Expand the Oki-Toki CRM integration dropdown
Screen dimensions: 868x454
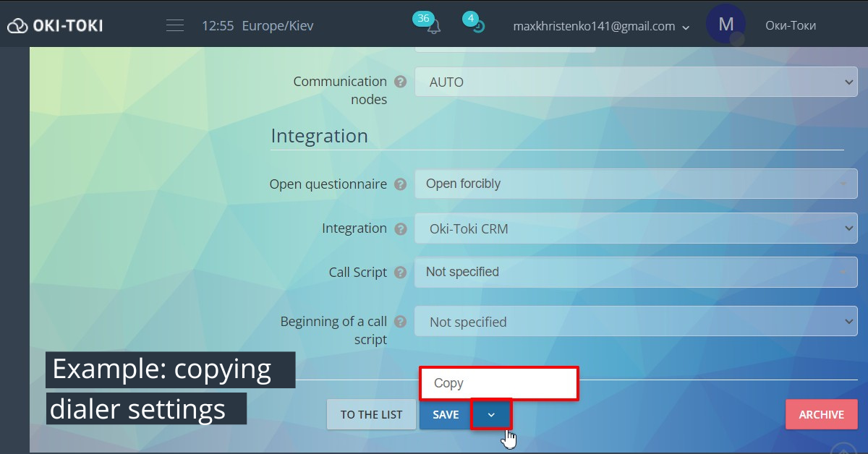(x=635, y=228)
